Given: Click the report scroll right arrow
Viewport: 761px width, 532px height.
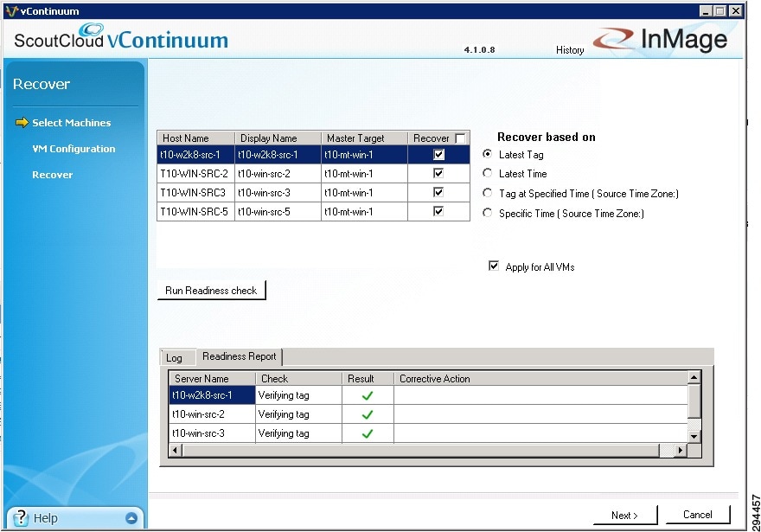Looking at the screenshot, I should coord(681,451).
